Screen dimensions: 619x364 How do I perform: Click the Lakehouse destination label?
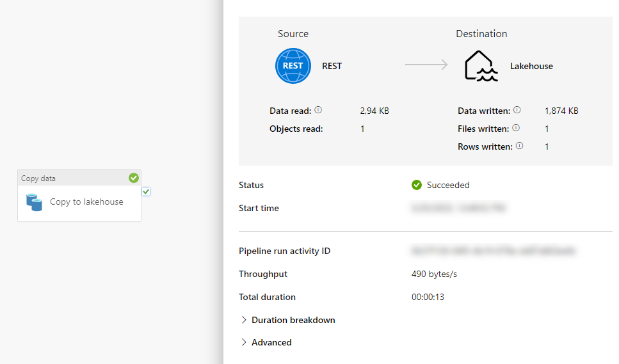point(531,66)
